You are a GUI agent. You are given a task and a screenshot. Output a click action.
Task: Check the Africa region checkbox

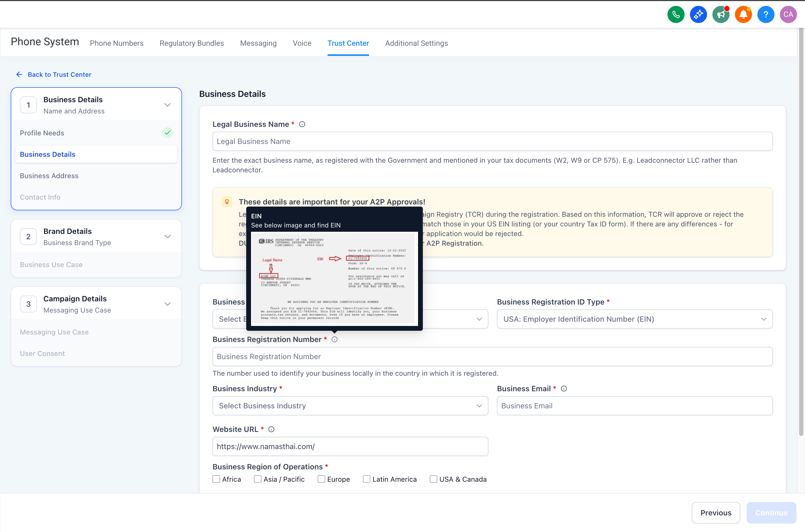(x=216, y=479)
